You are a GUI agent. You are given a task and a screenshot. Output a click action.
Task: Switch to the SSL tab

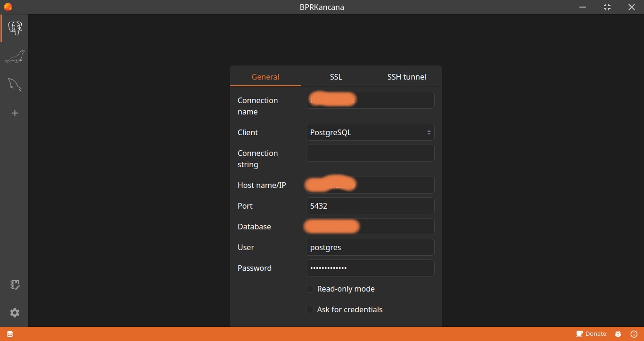(x=336, y=76)
